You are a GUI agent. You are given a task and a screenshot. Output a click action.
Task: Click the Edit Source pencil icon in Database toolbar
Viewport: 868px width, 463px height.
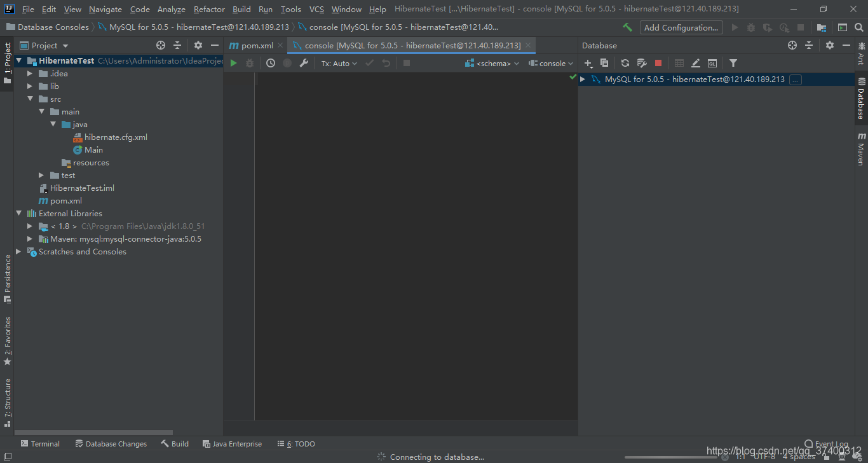696,63
